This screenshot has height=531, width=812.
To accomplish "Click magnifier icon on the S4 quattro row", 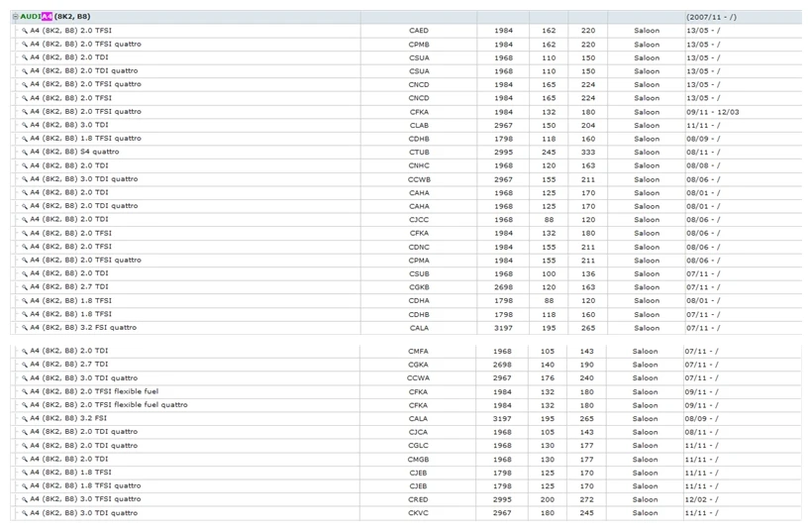I will 25,152.
